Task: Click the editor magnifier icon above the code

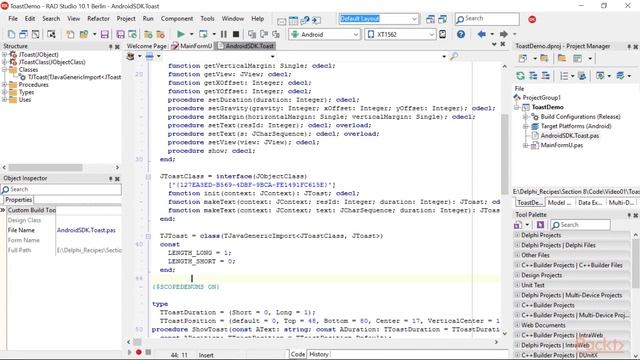Action: [453, 56]
